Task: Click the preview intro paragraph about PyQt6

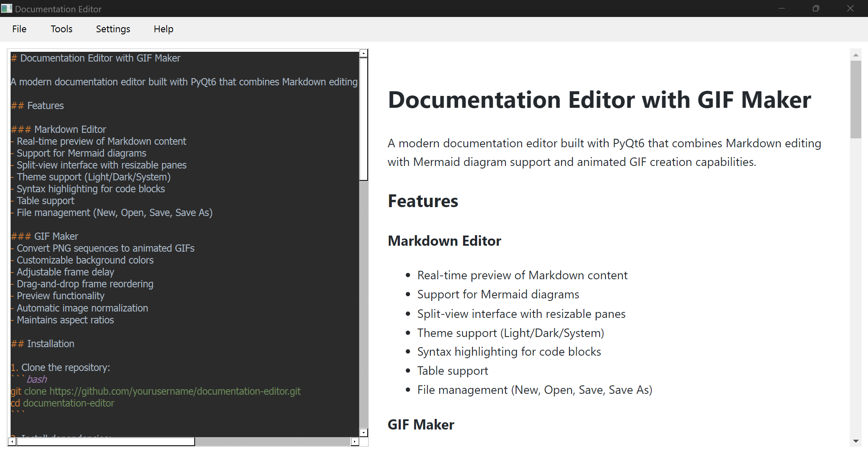Action: (604, 153)
